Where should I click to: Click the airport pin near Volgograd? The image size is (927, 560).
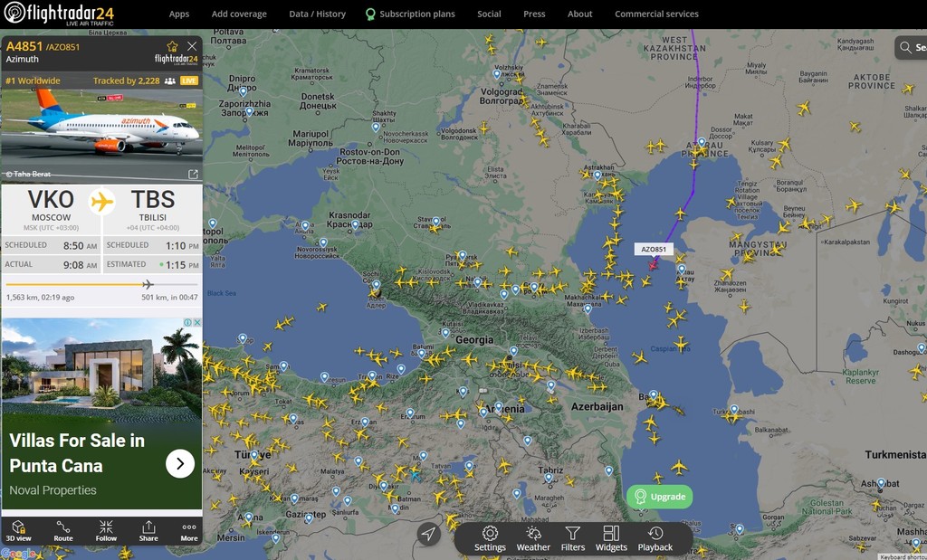(x=497, y=74)
